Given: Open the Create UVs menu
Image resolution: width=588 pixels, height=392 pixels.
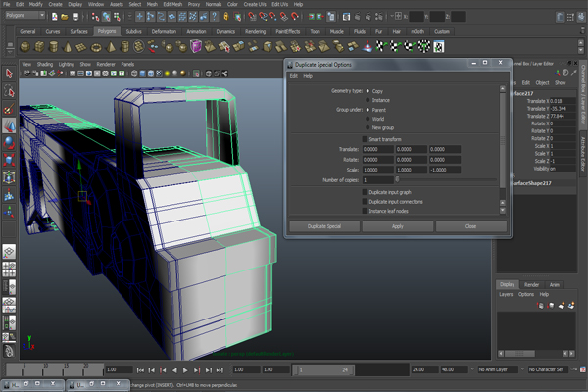Looking at the screenshot, I should click(255, 4).
